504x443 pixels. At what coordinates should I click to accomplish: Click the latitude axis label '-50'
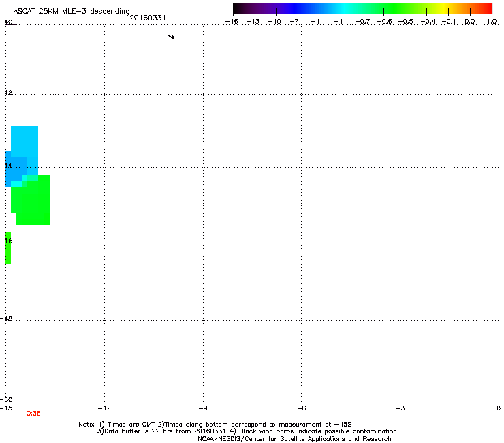tap(6, 399)
